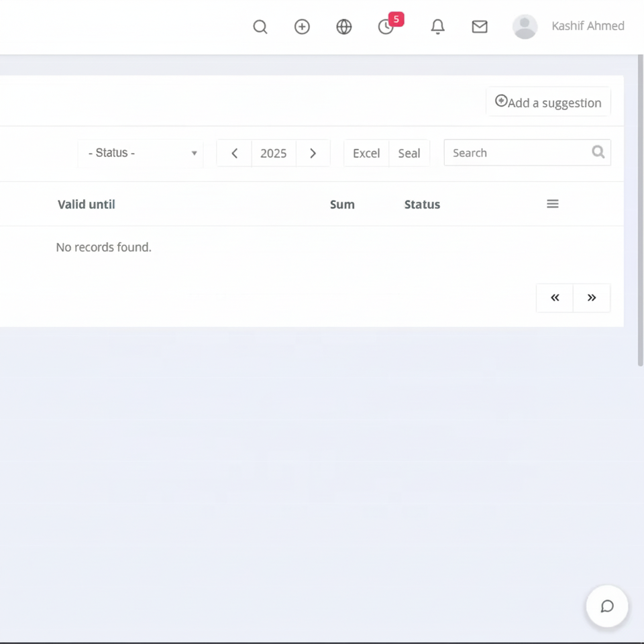Click the Seal button
Viewport: 644px width, 644px height.
pos(409,153)
